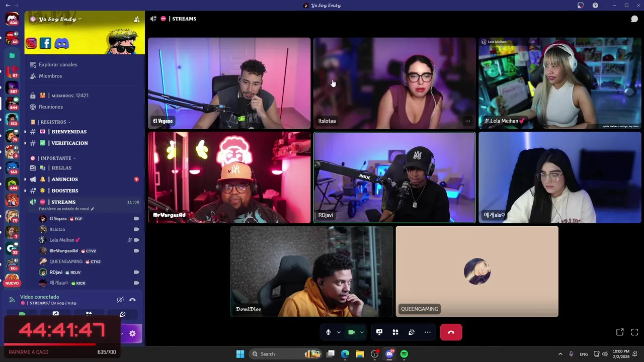This screenshot has width=644, height=362.
Task: Open user settings gear in sidebar
Action: (x=132, y=333)
